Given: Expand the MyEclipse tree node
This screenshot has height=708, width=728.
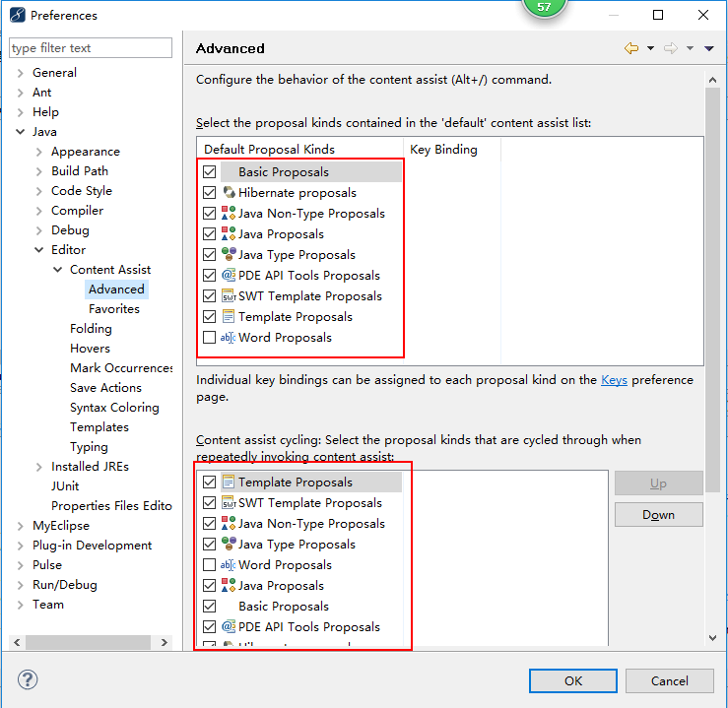Looking at the screenshot, I should 20,526.
